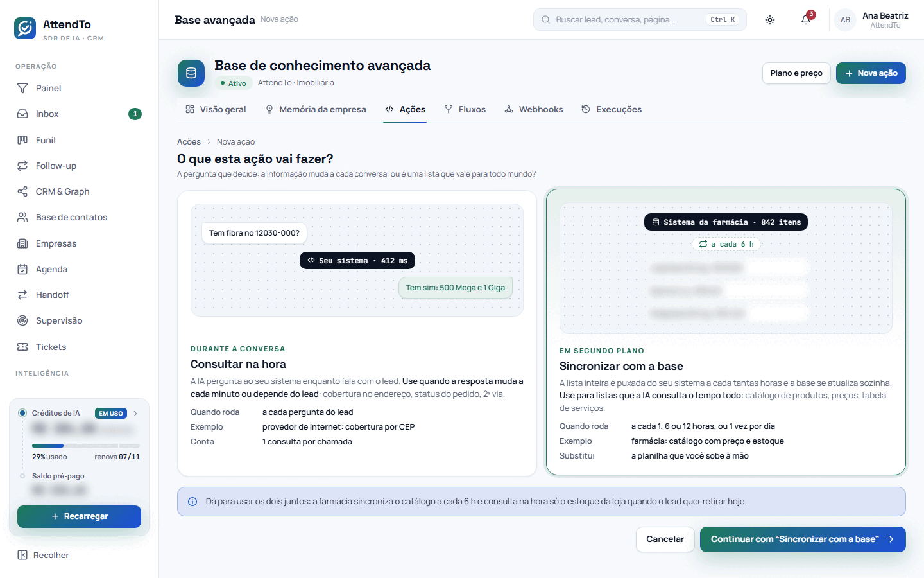
Task: Collapse the sidebar with Recolher
Action: click(44, 555)
